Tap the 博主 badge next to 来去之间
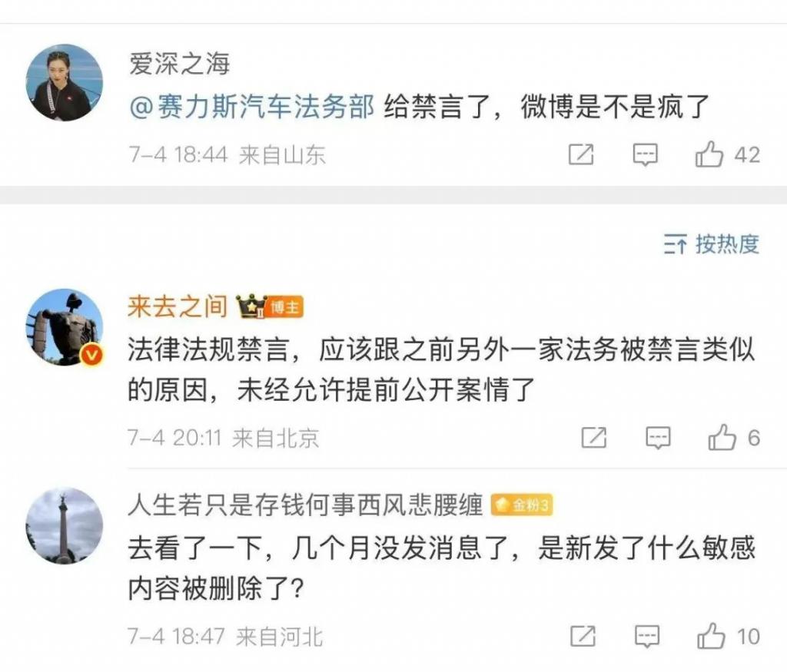This screenshot has height=672, width=787. (284, 307)
